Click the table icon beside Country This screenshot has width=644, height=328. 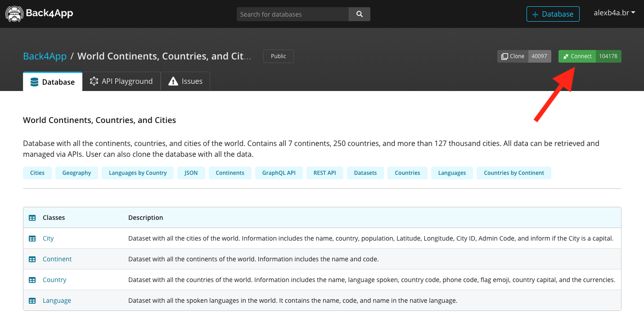tap(32, 280)
